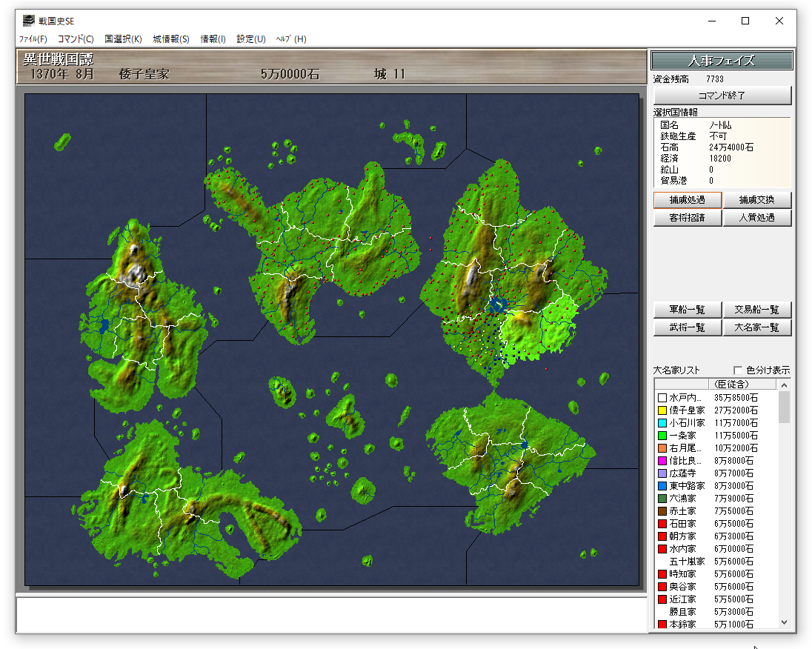This screenshot has height=649, width=812.
Task: Open the 設定(U) menu
Action: click(x=251, y=39)
